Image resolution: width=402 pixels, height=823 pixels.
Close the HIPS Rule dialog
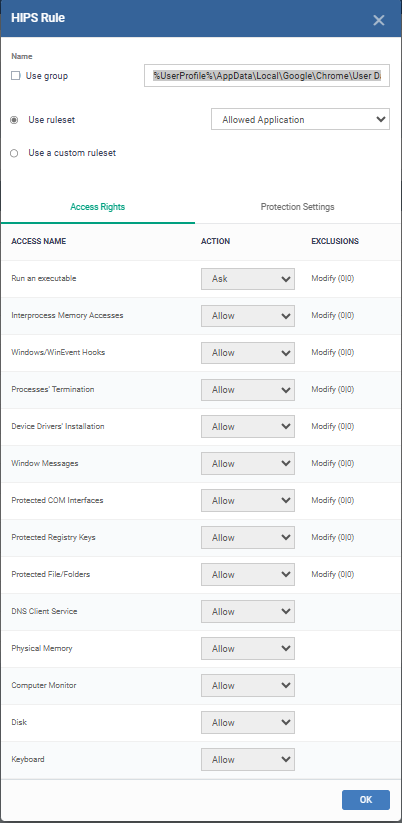(378, 20)
